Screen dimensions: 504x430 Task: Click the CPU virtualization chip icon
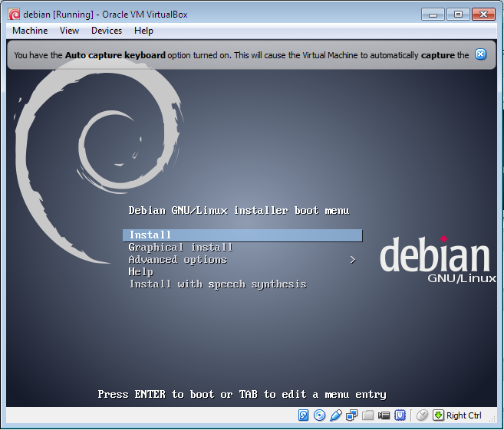(400, 415)
